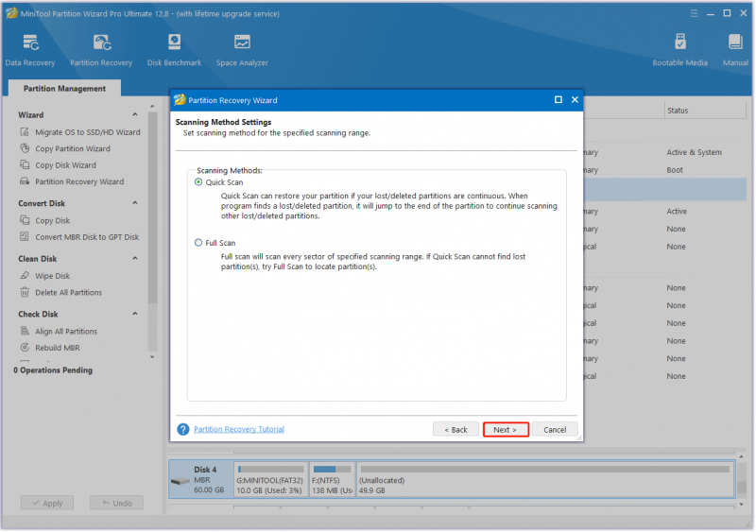Select Delete All Partitions entry
The image size is (756, 532).
pyautogui.click(x=68, y=292)
